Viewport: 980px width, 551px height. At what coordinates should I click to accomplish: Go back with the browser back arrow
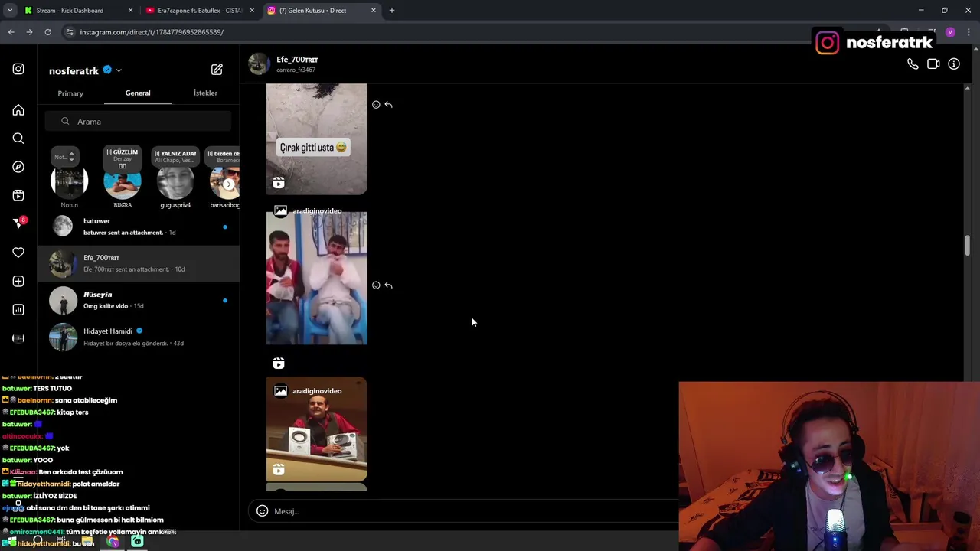click(11, 32)
